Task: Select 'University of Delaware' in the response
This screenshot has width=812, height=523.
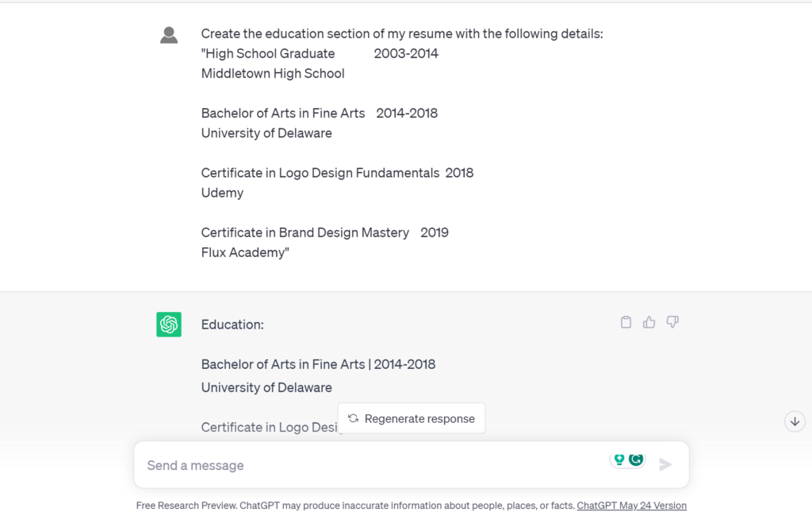Action: point(266,388)
